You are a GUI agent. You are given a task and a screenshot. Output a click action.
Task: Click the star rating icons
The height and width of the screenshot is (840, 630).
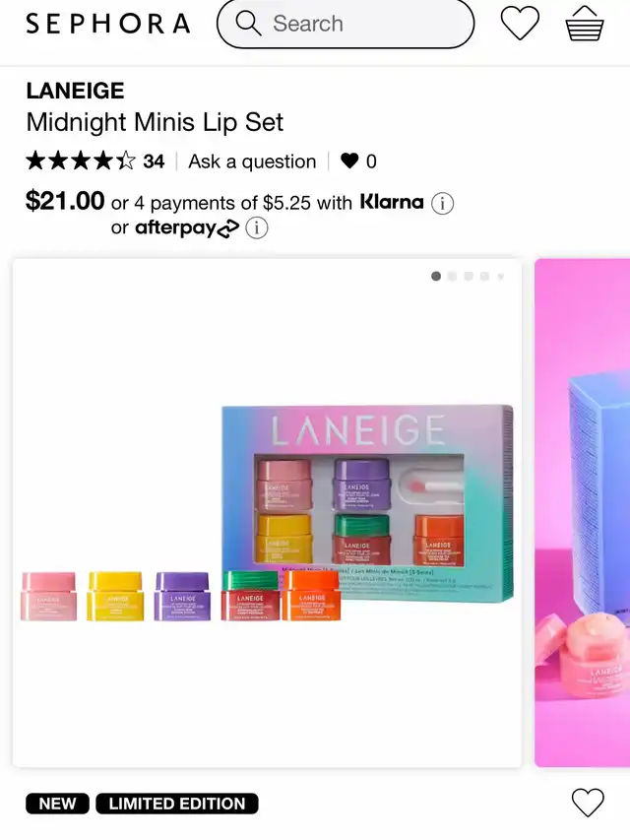(x=81, y=161)
